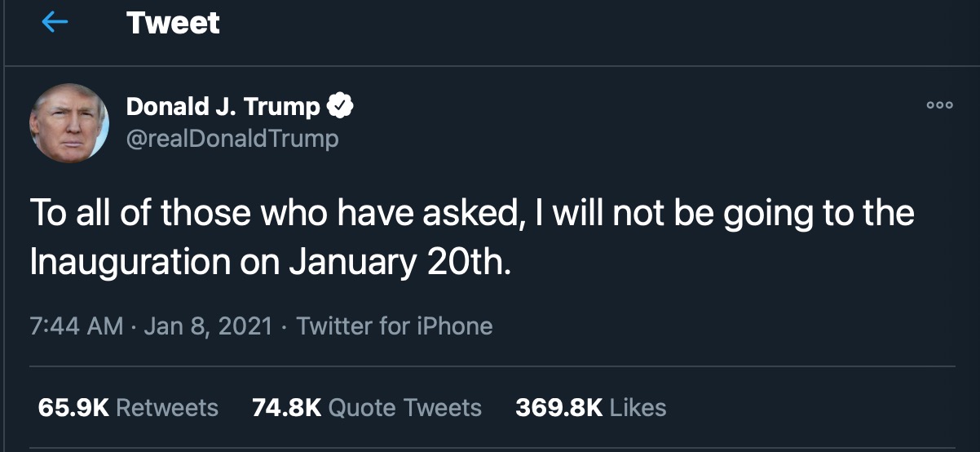Click the Donald J. Trump display name
This screenshot has height=452, width=980.
tap(223, 106)
